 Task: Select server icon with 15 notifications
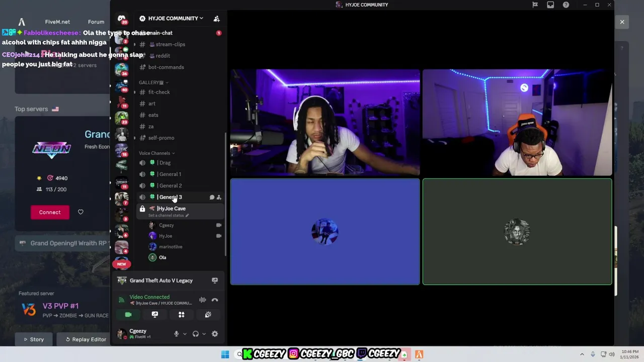(121, 150)
